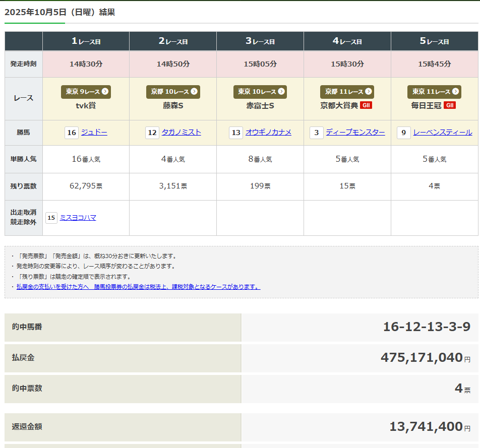
Task: Click the arrow icon on 東京 11レース
Action: pos(456,92)
